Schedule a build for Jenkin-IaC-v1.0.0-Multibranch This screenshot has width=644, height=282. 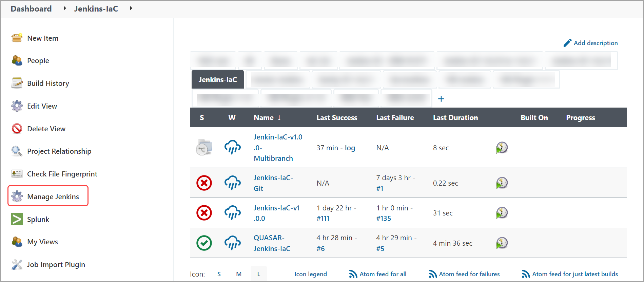502,148
